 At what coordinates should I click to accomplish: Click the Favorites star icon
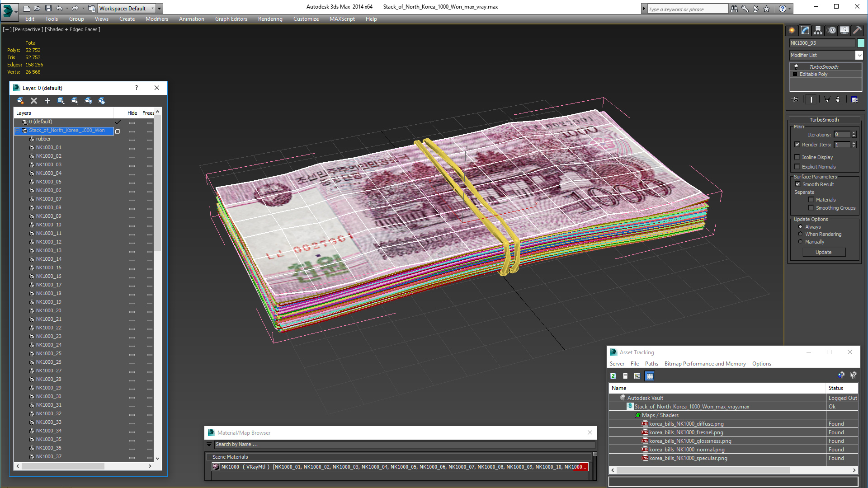point(767,9)
